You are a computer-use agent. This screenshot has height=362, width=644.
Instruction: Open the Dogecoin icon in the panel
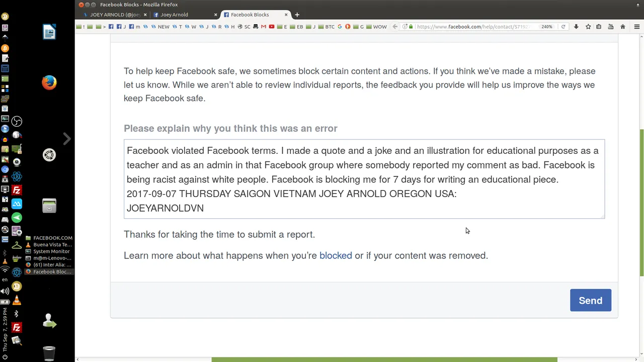point(17,287)
